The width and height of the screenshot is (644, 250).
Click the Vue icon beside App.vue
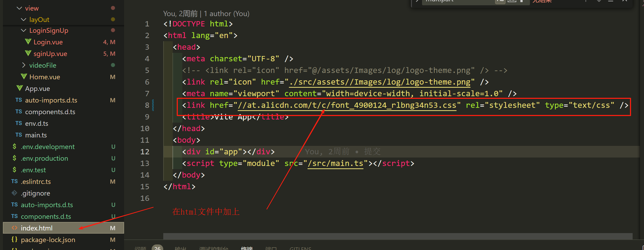20,88
